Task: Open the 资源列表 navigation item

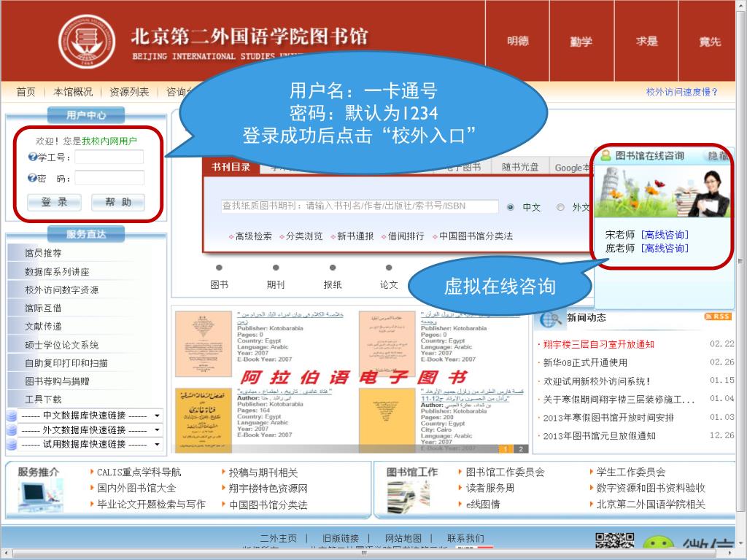Action: click(x=129, y=92)
